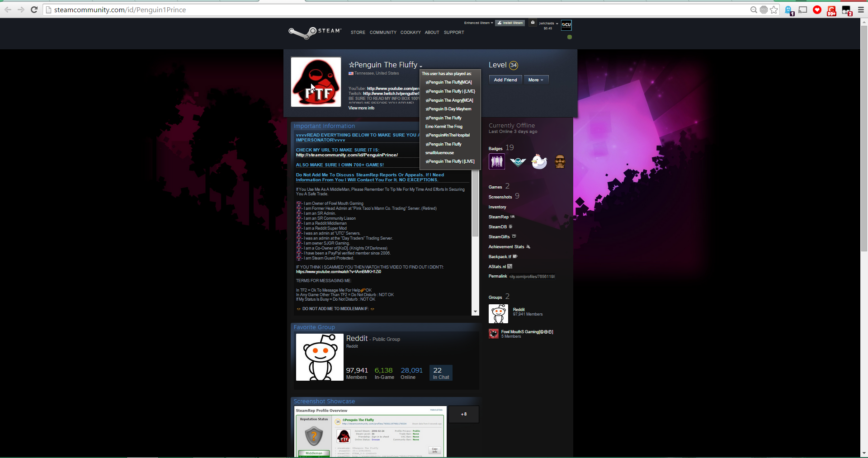
Task: Open the Achievement Stats link
Action: click(509, 247)
